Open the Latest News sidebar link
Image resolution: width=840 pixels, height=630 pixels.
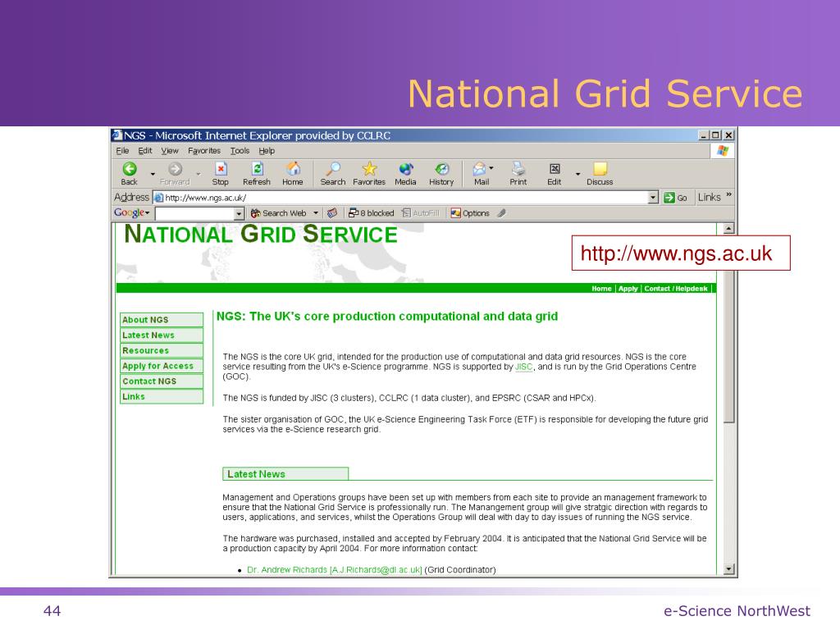coord(162,336)
